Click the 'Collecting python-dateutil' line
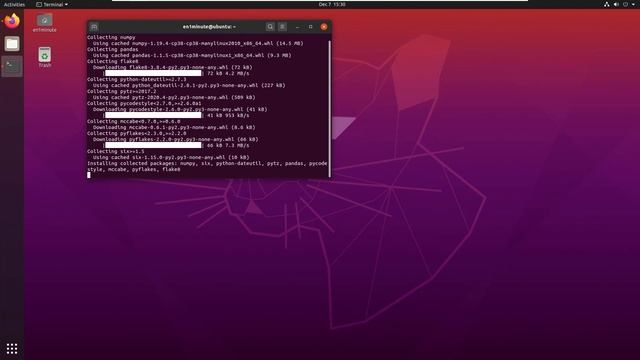The height and width of the screenshot is (360, 640). pyautogui.click(x=136, y=79)
